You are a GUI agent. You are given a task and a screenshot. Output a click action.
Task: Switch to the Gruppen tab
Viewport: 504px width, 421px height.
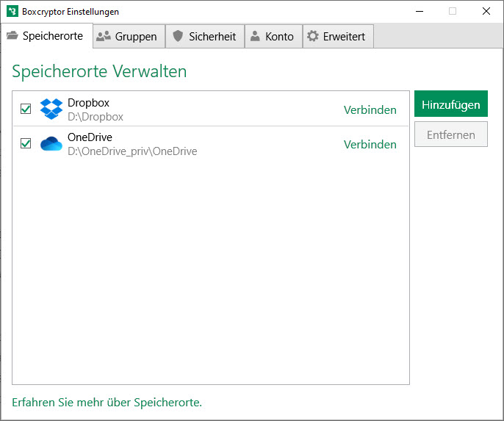point(129,36)
